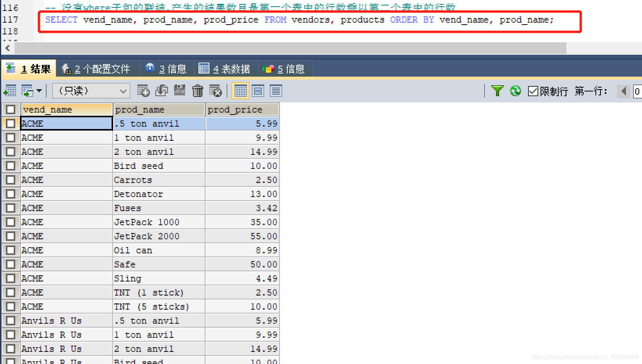Select the Carrots product cell
Screen dimensions: 642x364
[159, 180]
